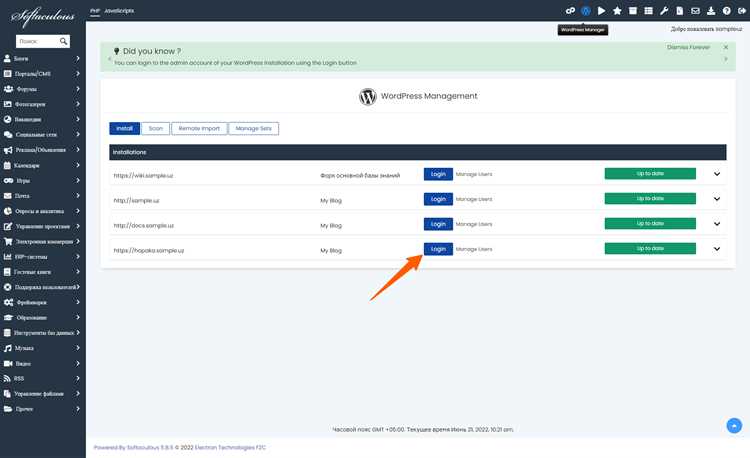Click the Видео camera icon

(x=8, y=363)
